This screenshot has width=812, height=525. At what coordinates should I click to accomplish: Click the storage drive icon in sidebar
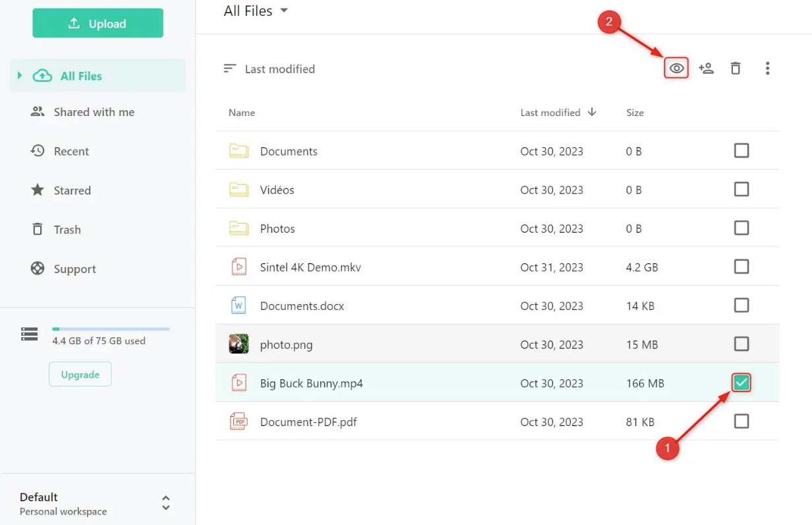29,334
